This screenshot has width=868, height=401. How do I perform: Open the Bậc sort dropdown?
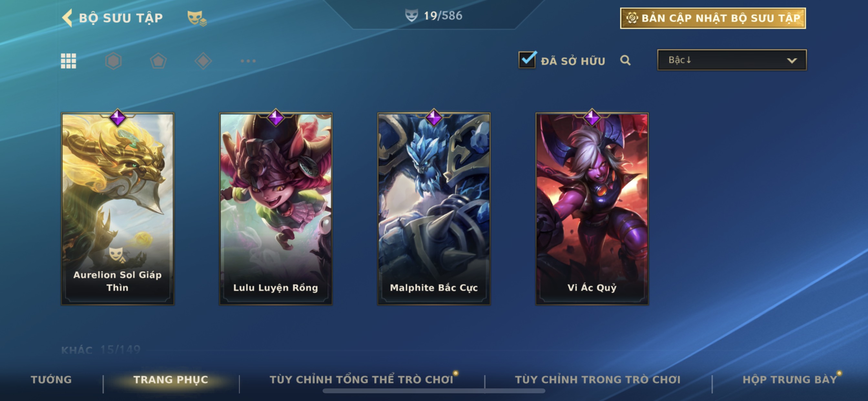[x=732, y=60]
